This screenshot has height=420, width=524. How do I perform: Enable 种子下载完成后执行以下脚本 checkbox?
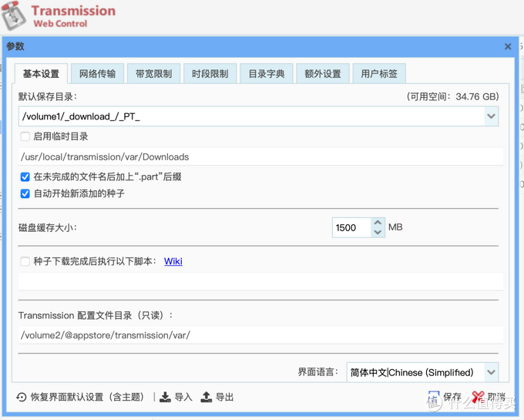25,261
